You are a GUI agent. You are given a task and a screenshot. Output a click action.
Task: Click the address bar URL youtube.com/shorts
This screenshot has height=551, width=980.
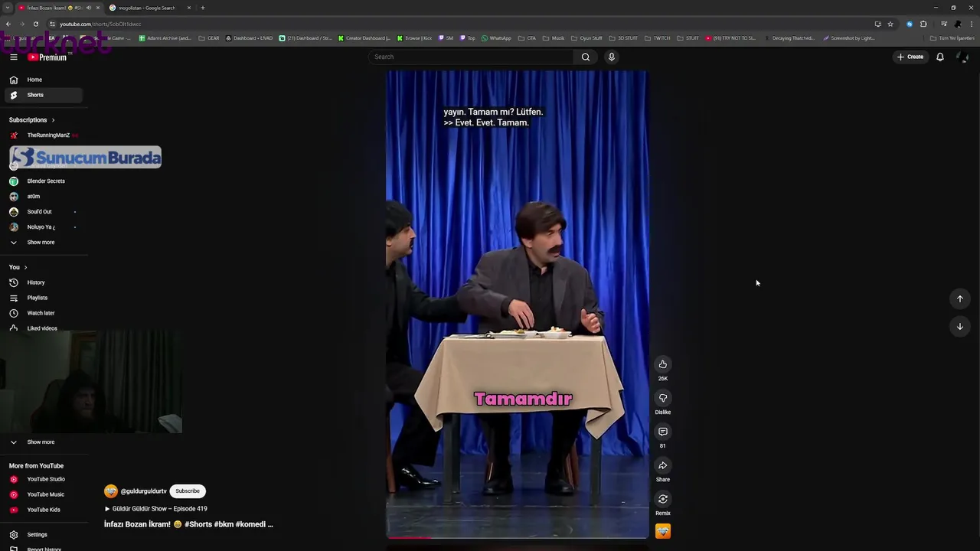pyautogui.click(x=100, y=24)
